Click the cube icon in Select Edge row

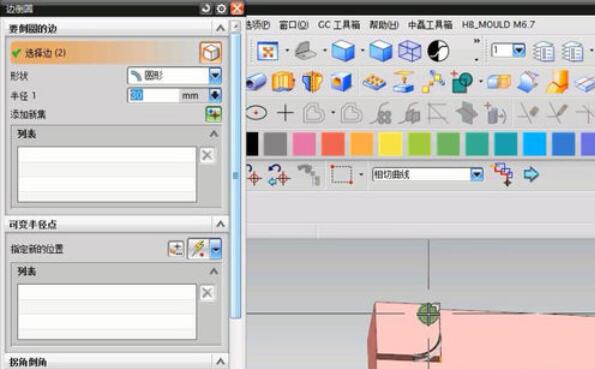[x=211, y=52]
